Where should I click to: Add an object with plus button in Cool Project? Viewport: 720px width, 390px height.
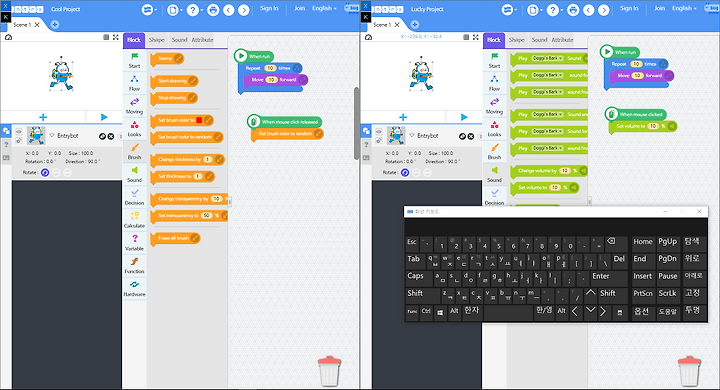(x=43, y=117)
